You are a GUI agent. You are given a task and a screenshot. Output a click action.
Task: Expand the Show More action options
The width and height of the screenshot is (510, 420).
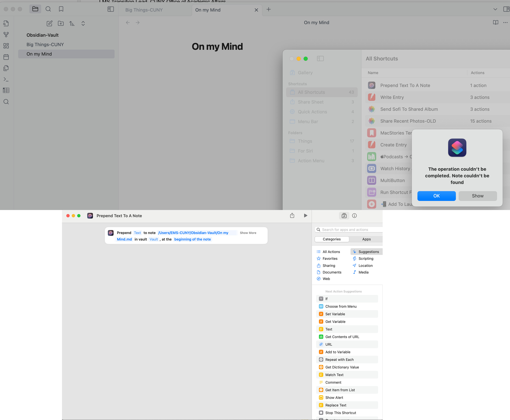tap(248, 233)
